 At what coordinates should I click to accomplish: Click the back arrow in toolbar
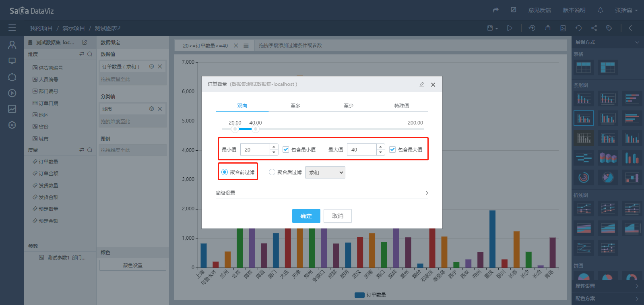coord(631,28)
